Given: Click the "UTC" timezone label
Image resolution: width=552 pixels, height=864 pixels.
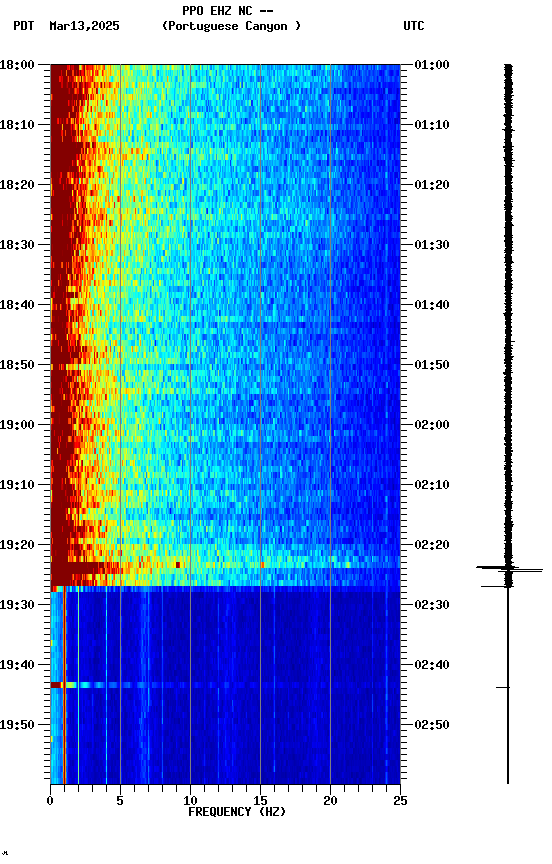Looking at the screenshot, I should point(414,26).
